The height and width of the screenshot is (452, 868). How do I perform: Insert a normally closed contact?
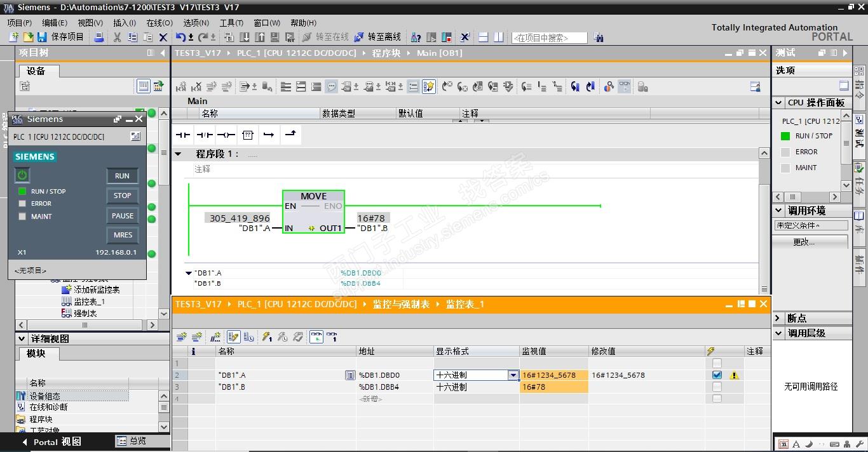coord(205,135)
